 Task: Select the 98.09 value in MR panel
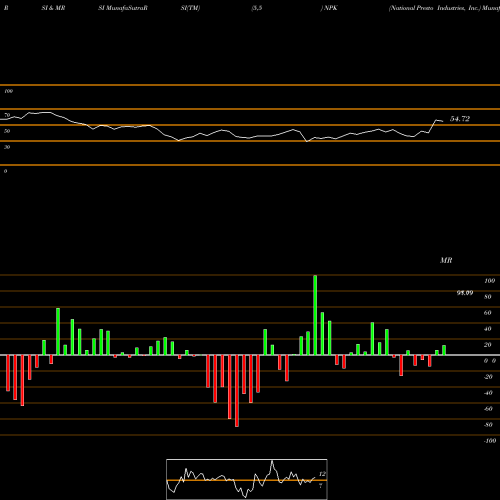[x=465, y=293]
